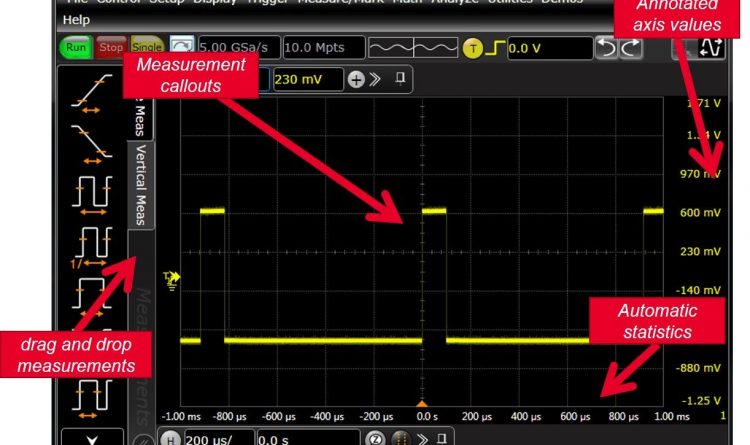The height and width of the screenshot is (445, 750).
Task: Select the positive pulse width measurement icon
Action: [x=92, y=298]
